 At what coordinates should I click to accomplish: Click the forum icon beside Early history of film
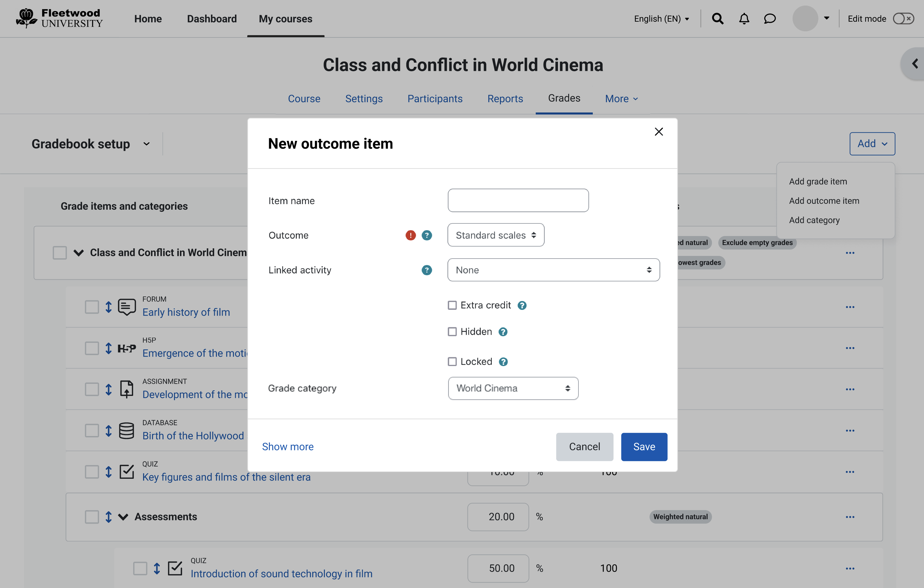tap(127, 307)
